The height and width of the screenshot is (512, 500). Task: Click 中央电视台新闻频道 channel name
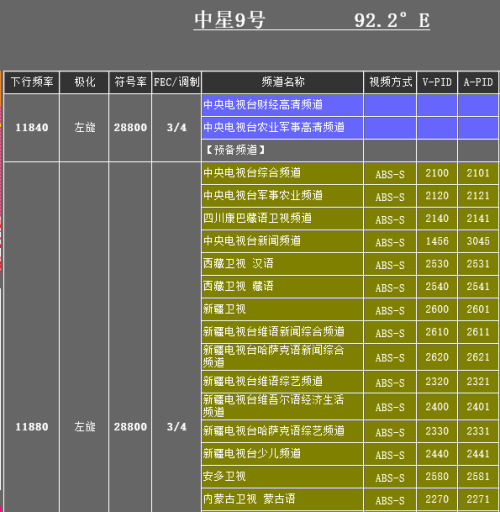(252, 241)
